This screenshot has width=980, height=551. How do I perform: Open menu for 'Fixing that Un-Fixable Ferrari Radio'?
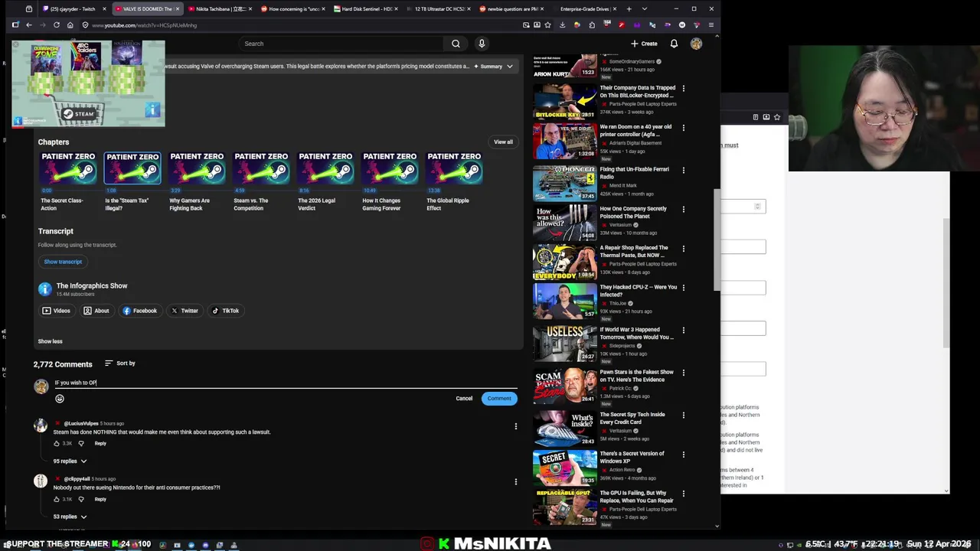683,170
